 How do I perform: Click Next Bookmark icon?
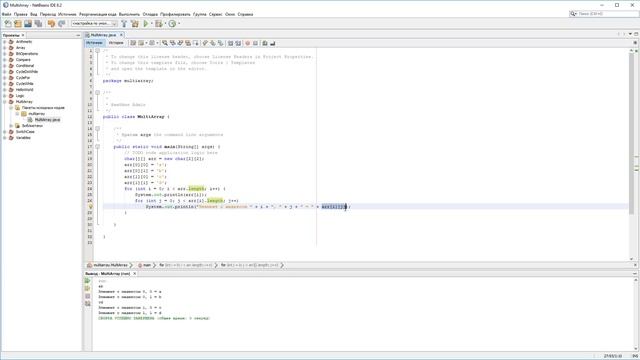(x=213, y=43)
